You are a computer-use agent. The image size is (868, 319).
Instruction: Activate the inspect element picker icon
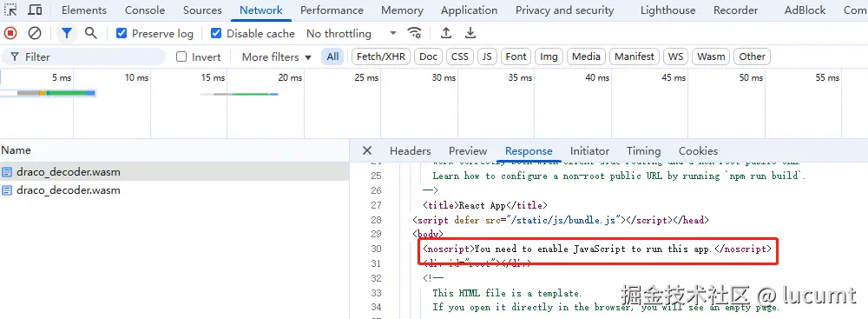click(10, 10)
